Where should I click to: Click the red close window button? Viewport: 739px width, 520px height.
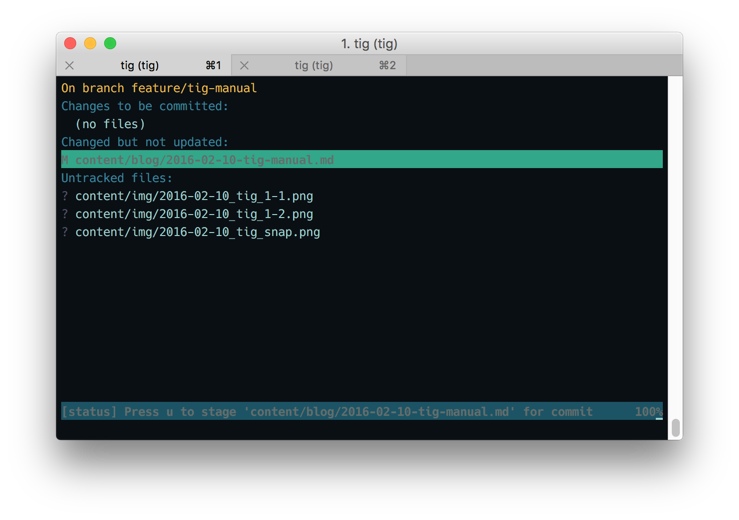point(70,43)
